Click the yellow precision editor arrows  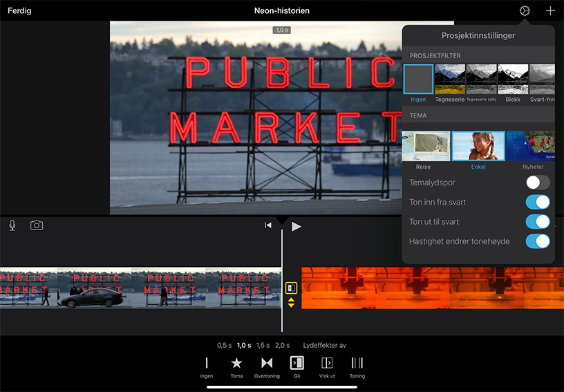tap(291, 303)
